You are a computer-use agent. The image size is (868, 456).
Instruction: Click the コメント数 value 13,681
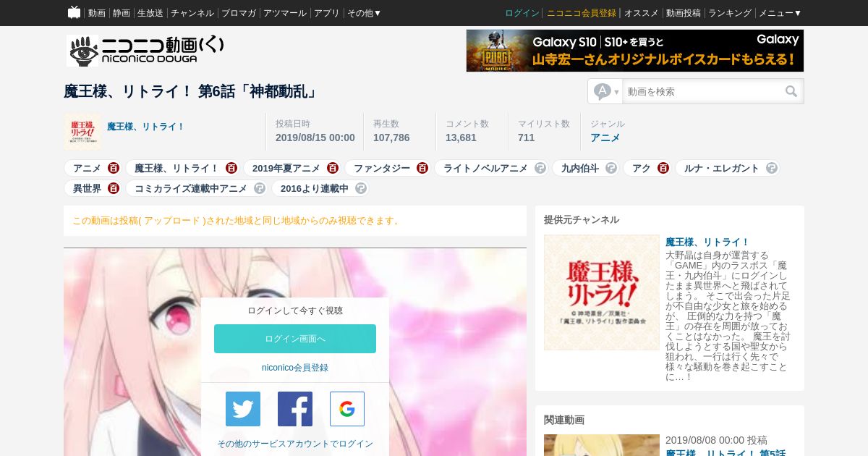tap(461, 138)
